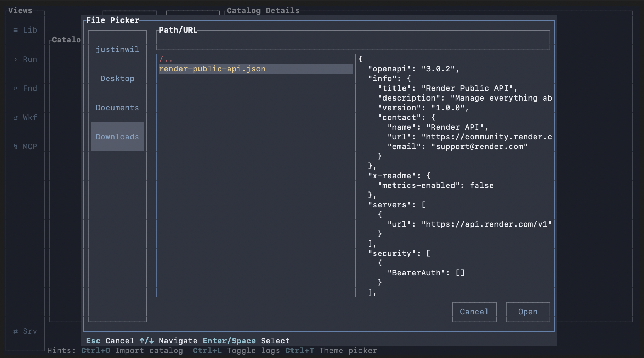
Task: Open the Wkf workflow view
Action: tap(25, 117)
